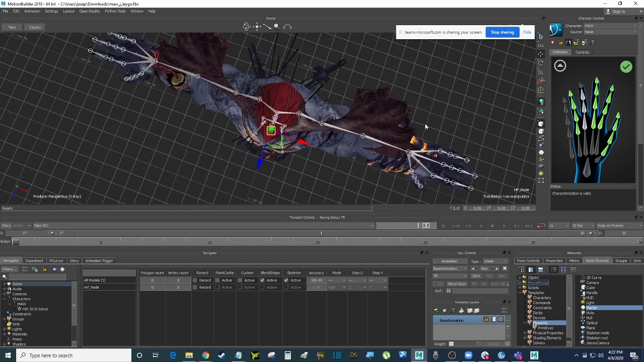Toggle Custom Active for All Models
The image size is (644, 362).
coord(239,280)
